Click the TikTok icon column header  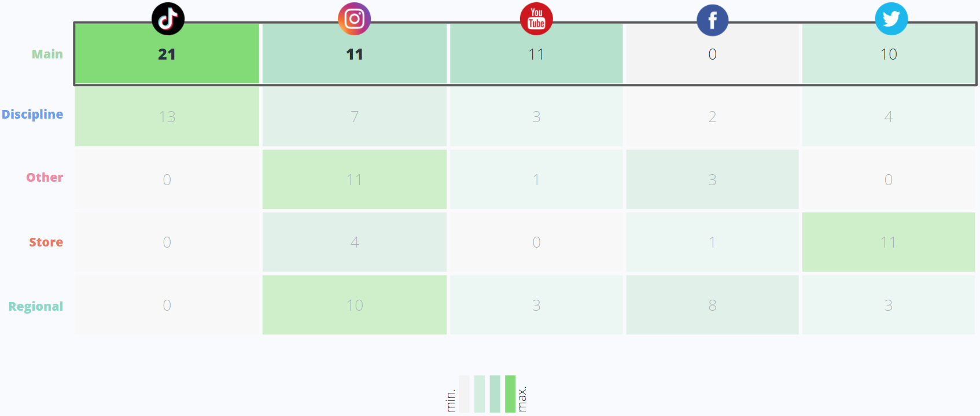click(x=168, y=19)
